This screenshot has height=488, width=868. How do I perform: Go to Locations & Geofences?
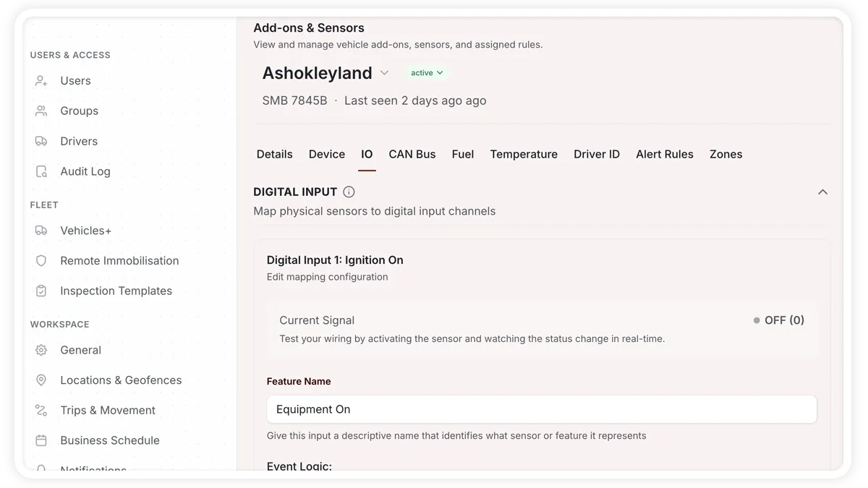(121, 380)
